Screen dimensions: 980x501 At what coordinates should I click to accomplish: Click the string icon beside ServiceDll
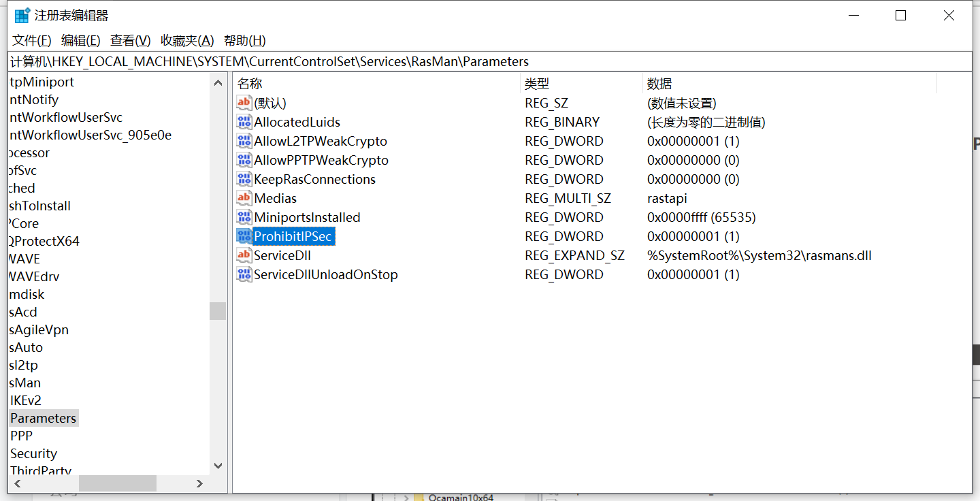[x=244, y=255]
